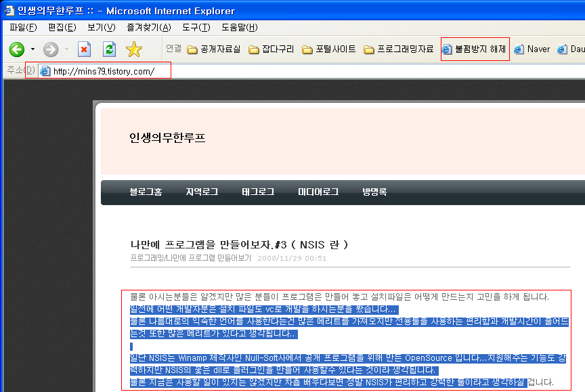Click the Internet Explorer title bar icon
Screen dimensions: 585x392
coord(9,10)
